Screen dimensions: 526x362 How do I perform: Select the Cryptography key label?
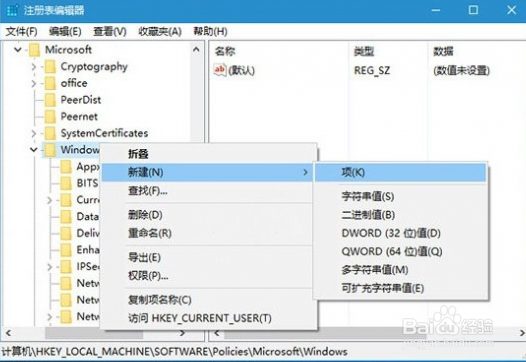[94, 67]
